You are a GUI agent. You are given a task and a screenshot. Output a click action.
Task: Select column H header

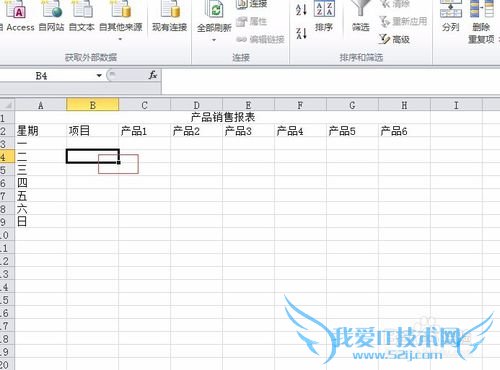404,105
